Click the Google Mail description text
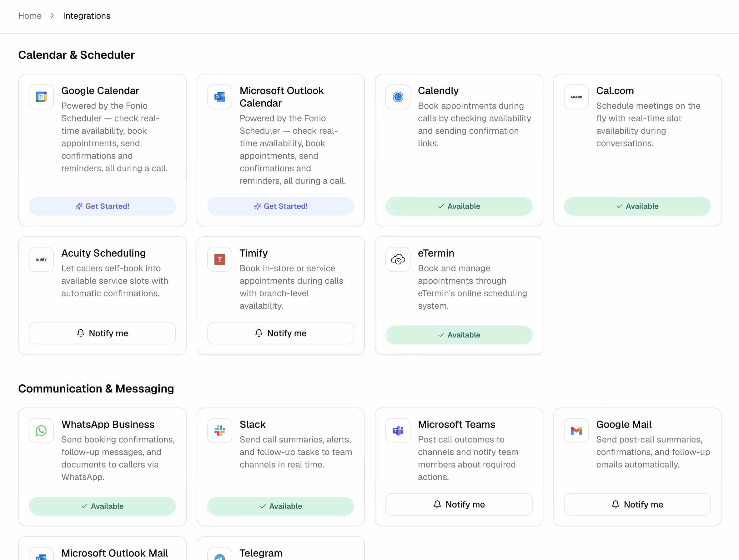The image size is (739, 560). pyautogui.click(x=653, y=452)
